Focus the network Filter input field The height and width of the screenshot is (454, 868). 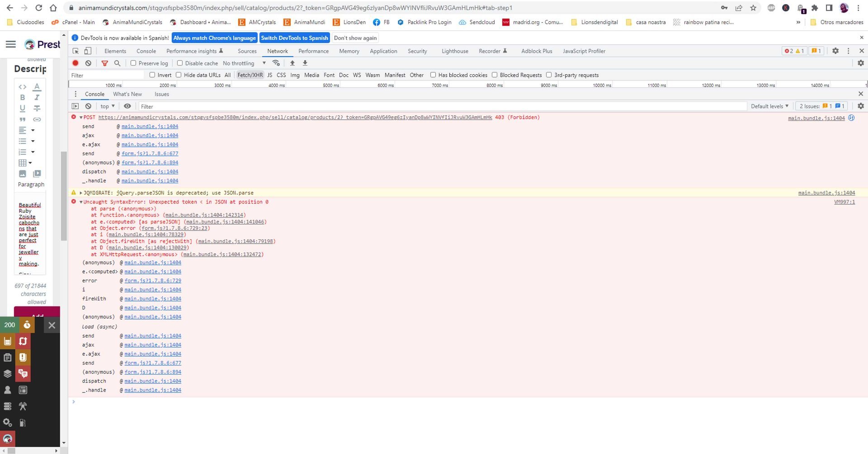tap(107, 75)
